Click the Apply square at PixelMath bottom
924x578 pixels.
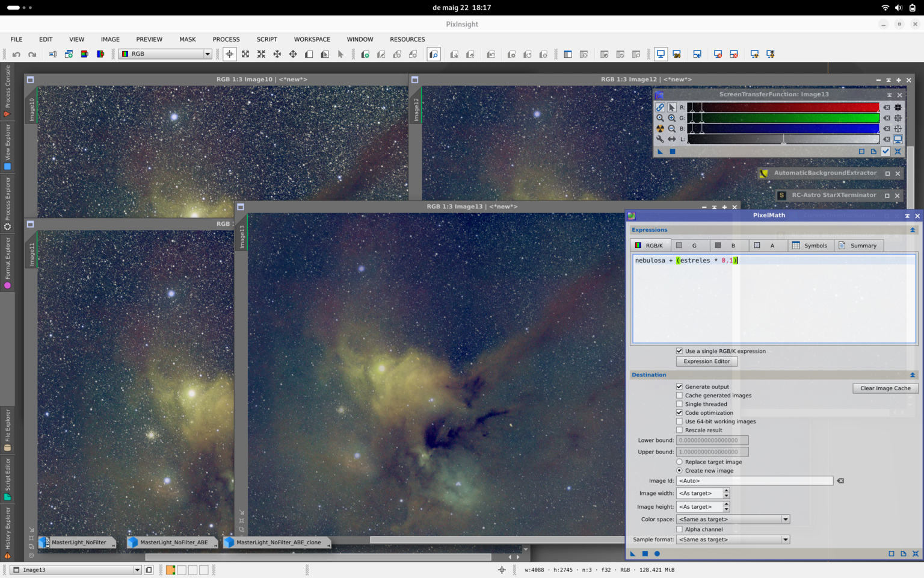click(645, 553)
